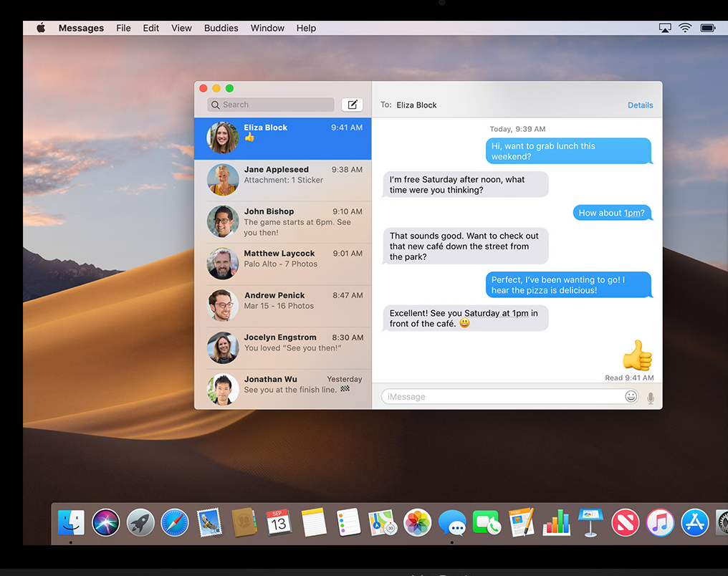728x576 pixels.
Task: Click 'Hi, want to grab lunch' bubble
Action: point(569,151)
